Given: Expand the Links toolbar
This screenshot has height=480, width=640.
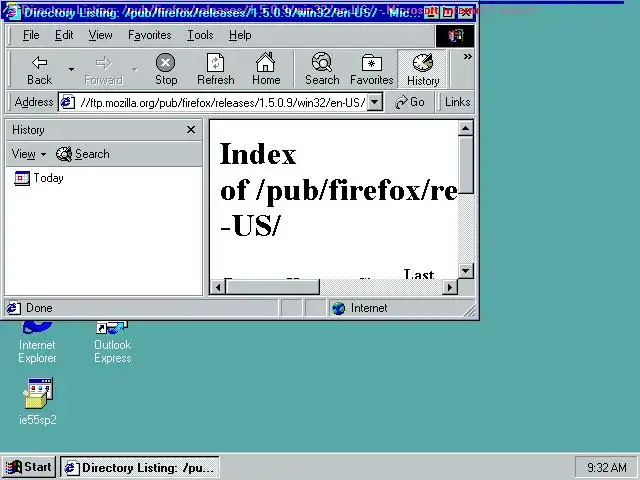Looking at the screenshot, I should (x=457, y=102).
